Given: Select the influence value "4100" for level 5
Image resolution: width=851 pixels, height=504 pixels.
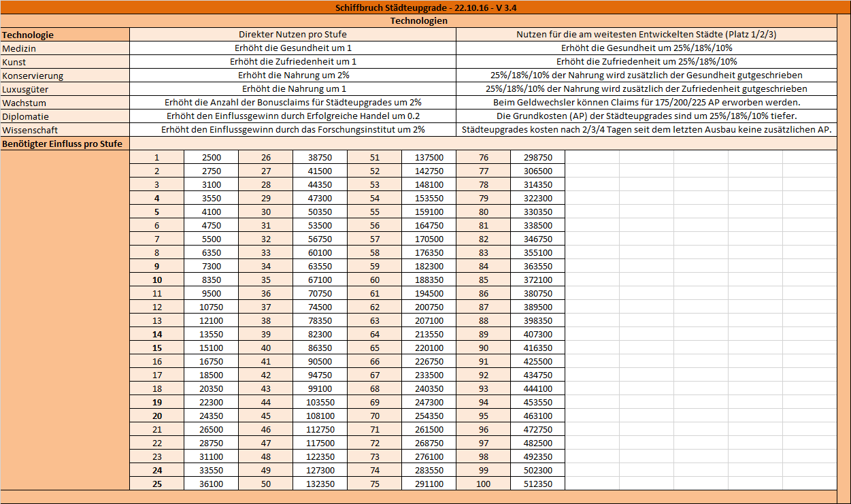Looking at the screenshot, I should (x=211, y=212).
